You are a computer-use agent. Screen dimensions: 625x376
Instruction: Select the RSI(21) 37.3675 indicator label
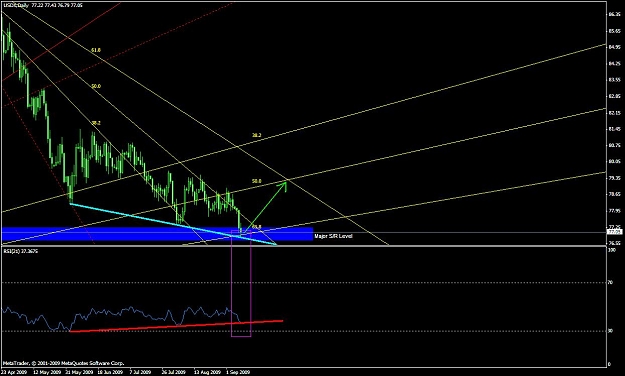(x=21, y=252)
